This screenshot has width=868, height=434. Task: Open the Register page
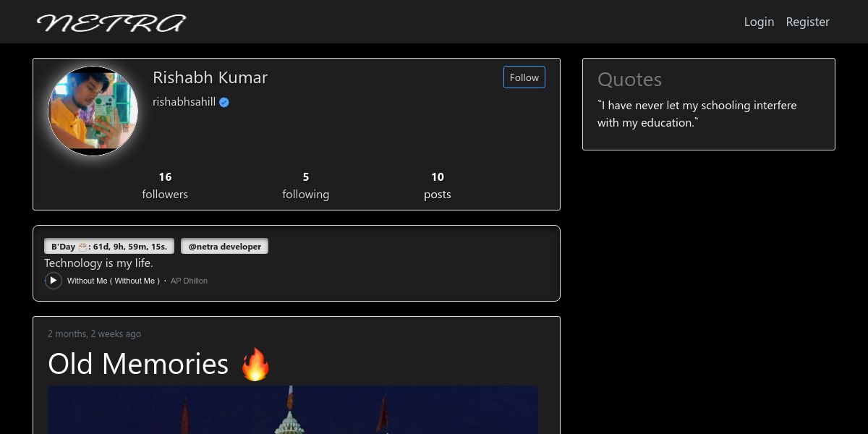pos(807,22)
